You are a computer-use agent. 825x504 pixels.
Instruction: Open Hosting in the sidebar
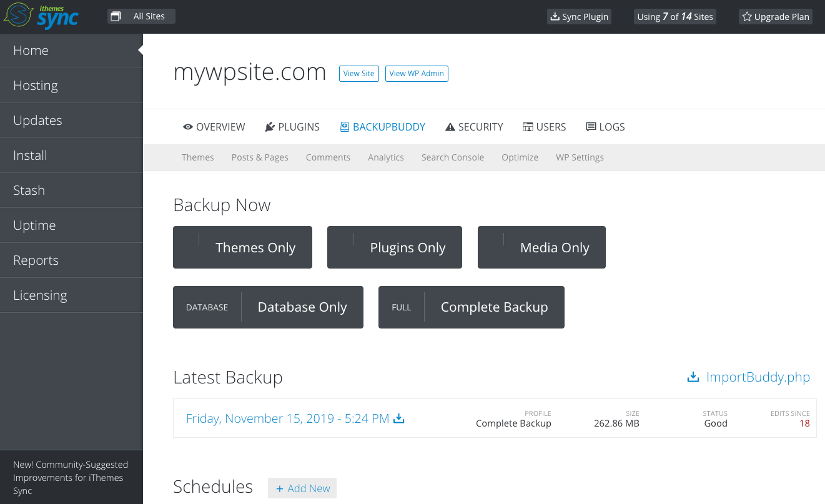point(71,86)
